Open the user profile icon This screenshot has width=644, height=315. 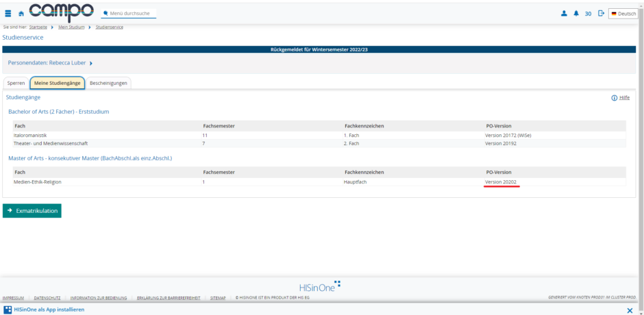pyautogui.click(x=564, y=13)
